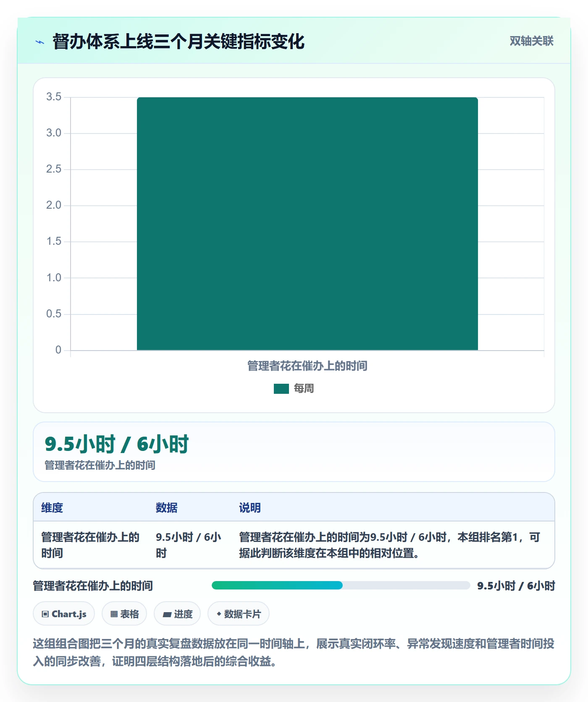This screenshot has width=588, height=702.
Task: Select the 数据卡片 chip
Action: [239, 614]
